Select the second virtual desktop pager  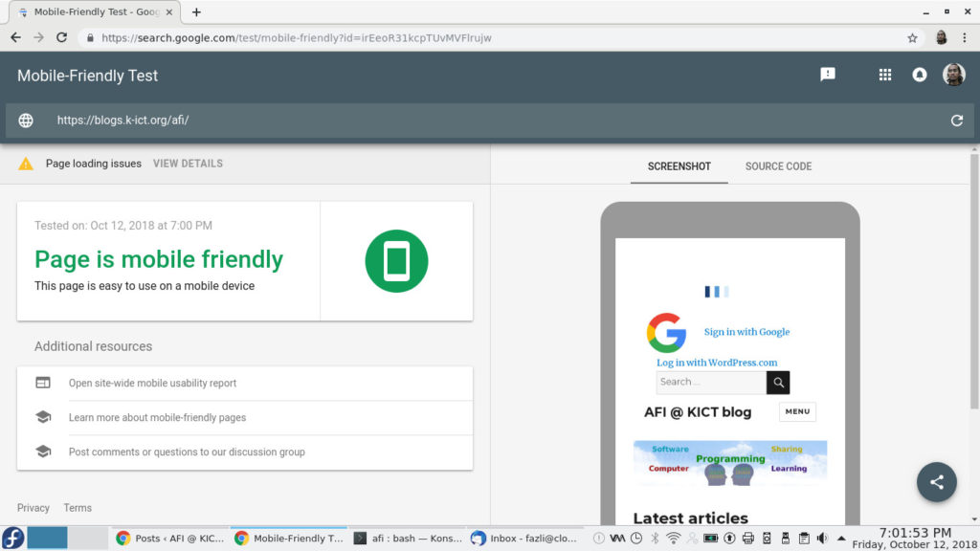click(x=88, y=538)
